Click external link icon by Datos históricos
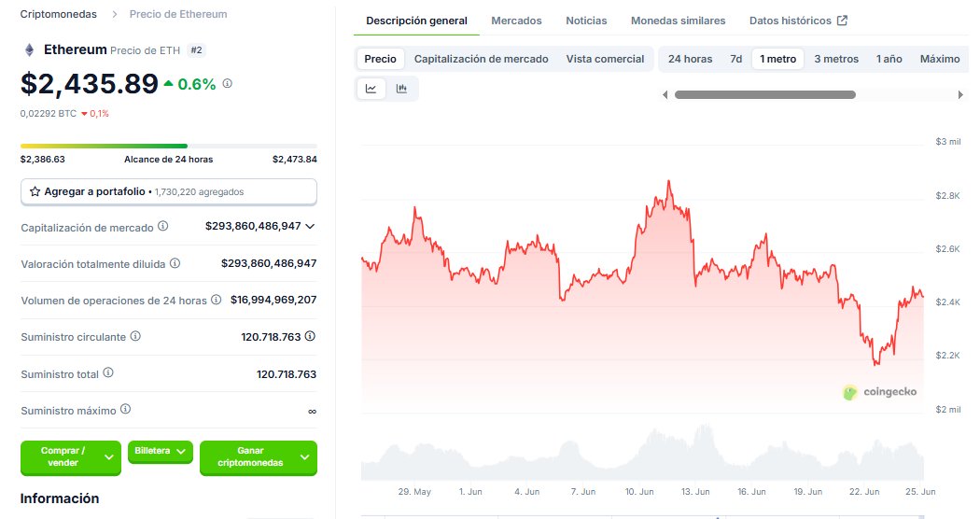 coord(842,21)
